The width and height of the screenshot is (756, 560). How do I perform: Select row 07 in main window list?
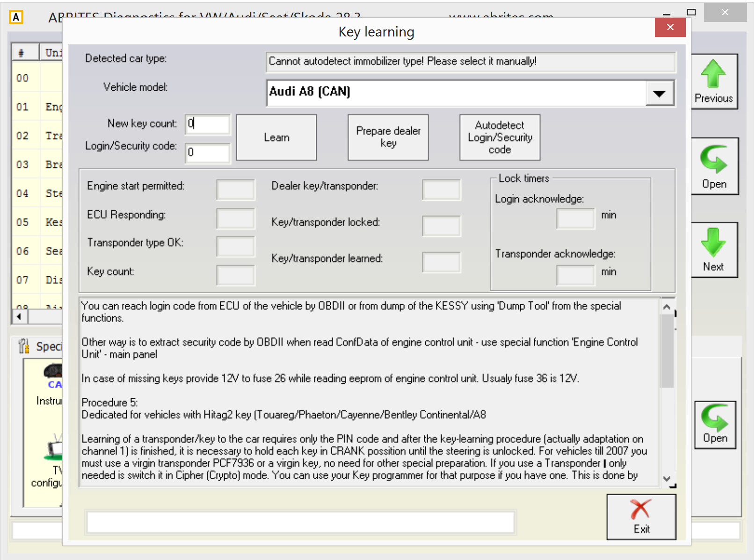[37, 280]
